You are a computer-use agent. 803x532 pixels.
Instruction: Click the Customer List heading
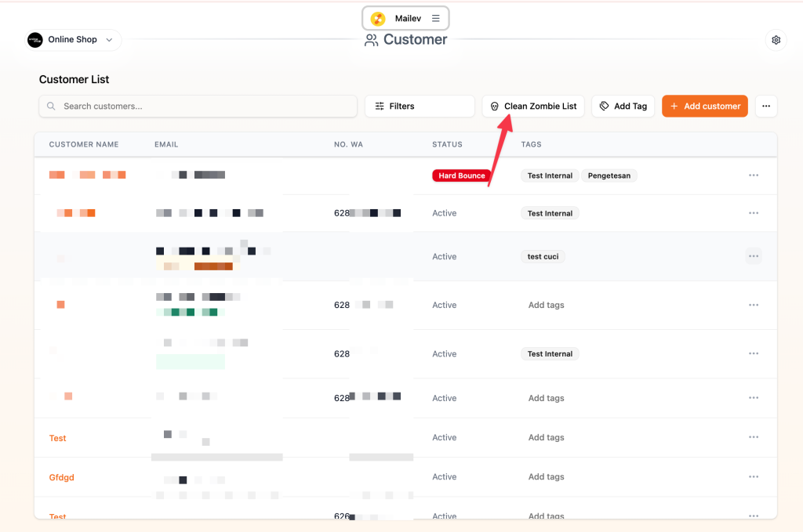(74, 79)
